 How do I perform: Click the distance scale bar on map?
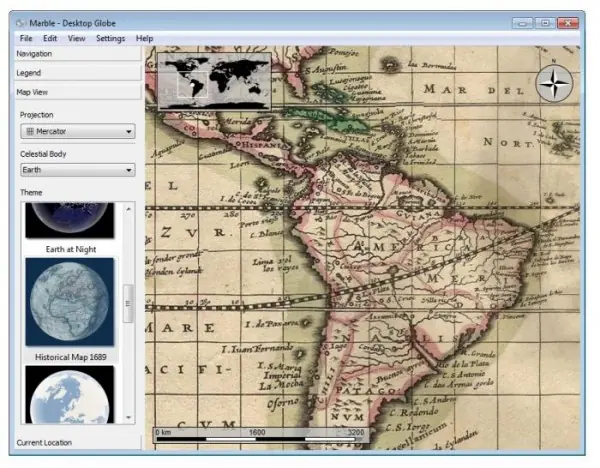[260, 435]
